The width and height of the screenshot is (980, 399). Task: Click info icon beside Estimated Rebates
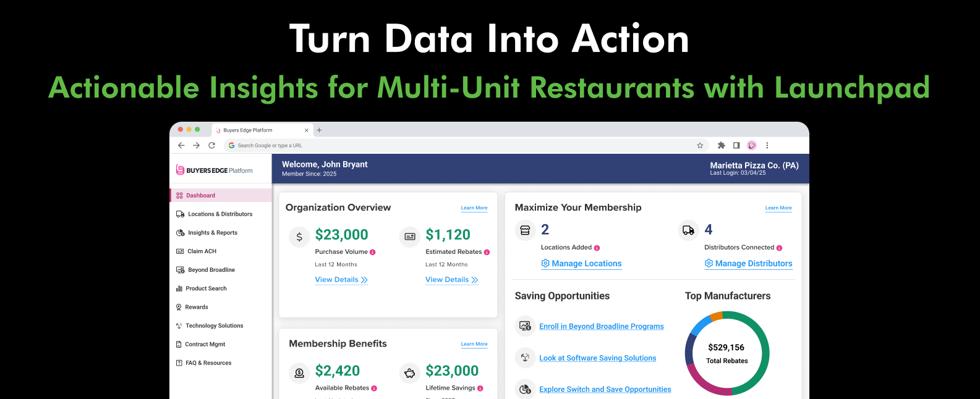click(x=487, y=252)
